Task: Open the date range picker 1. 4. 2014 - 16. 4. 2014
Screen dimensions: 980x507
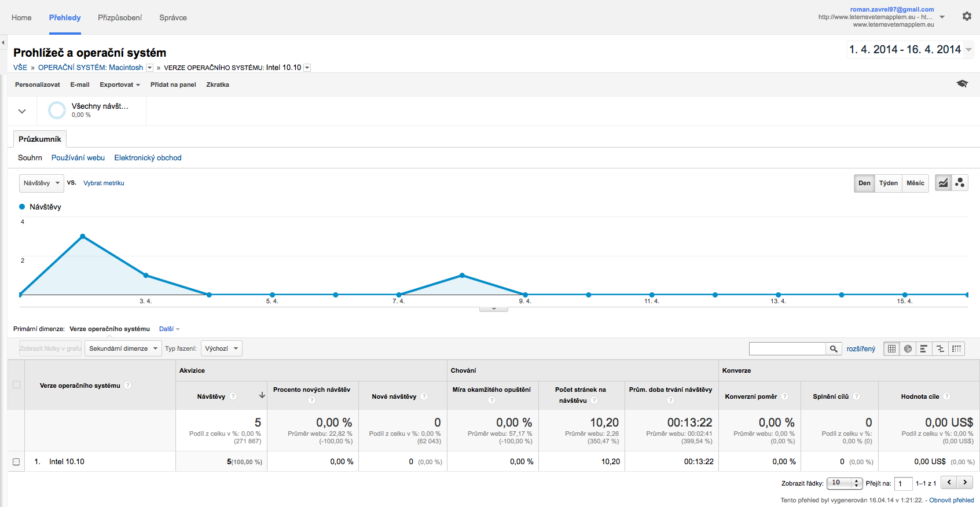Action: pos(910,50)
